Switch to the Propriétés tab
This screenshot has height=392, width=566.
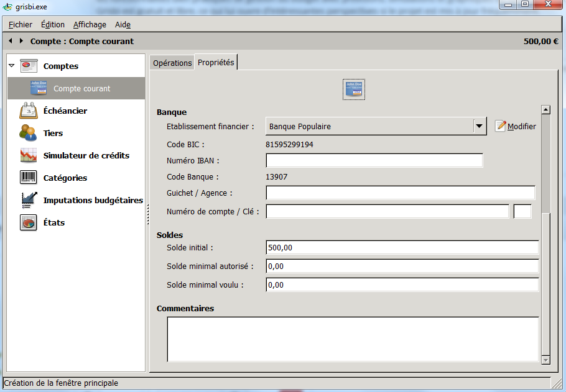pos(216,62)
